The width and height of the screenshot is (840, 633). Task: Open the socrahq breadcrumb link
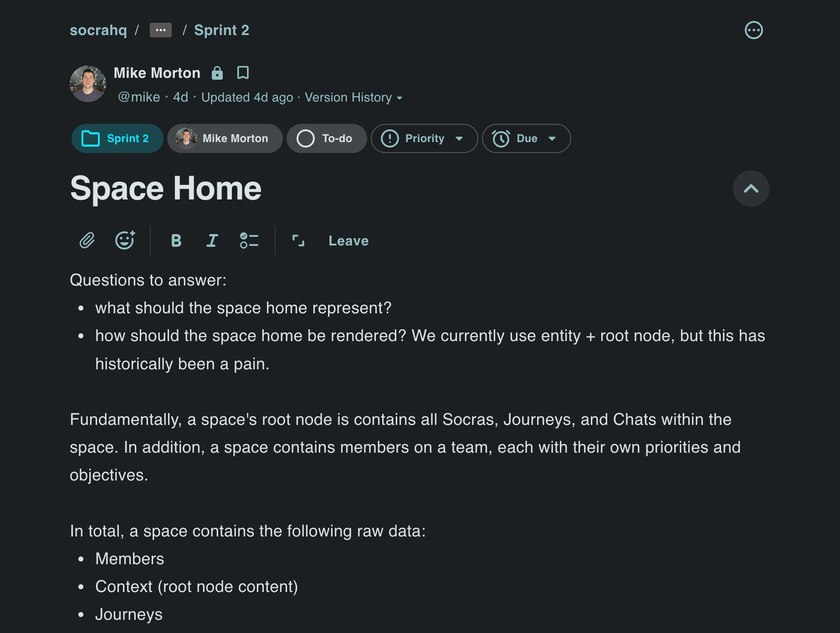[98, 30]
